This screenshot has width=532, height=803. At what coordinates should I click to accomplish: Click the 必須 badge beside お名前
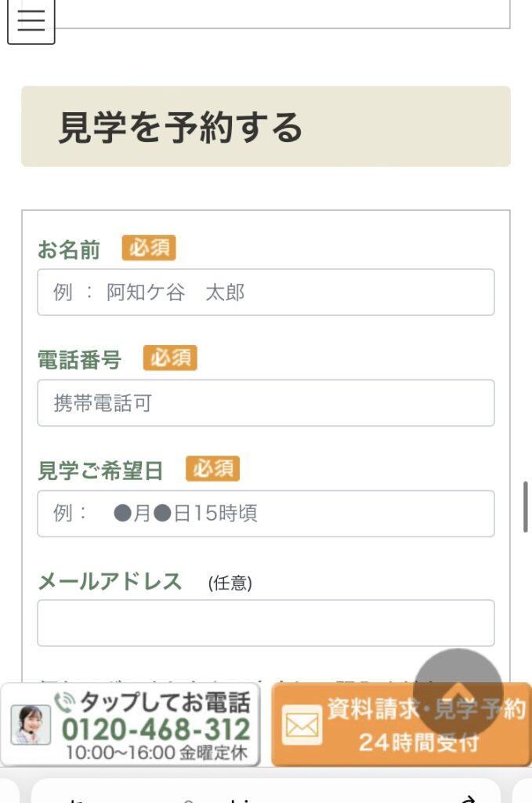click(149, 248)
